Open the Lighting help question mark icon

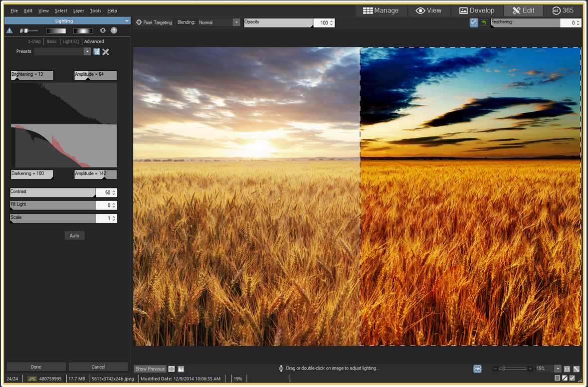pos(114,31)
